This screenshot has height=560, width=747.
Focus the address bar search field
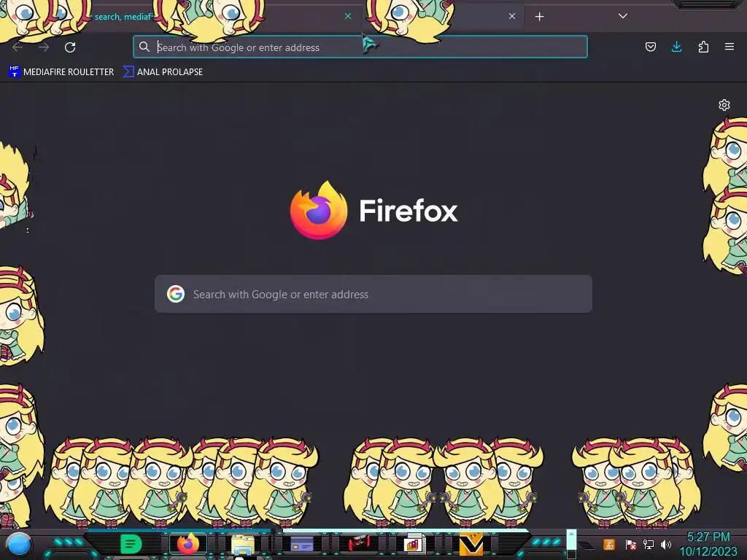(x=360, y=47)
